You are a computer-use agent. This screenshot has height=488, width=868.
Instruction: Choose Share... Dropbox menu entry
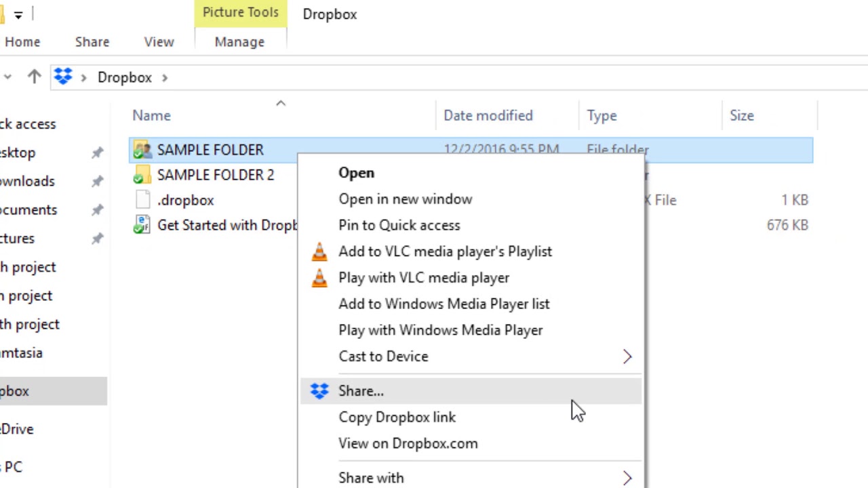coord(471,391)
